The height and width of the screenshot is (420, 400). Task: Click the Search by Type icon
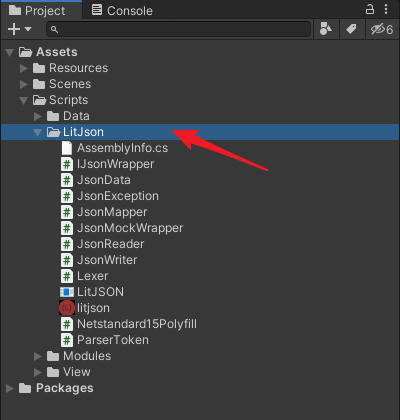326,29
